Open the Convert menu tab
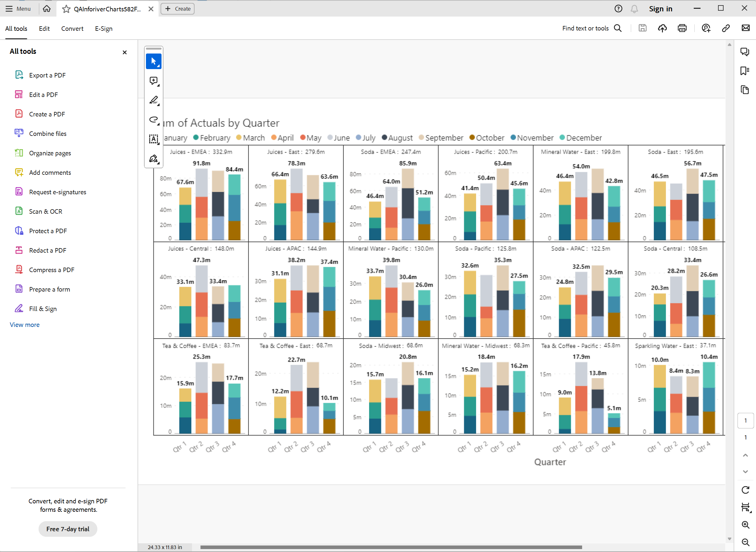 [x=72, y=29]
